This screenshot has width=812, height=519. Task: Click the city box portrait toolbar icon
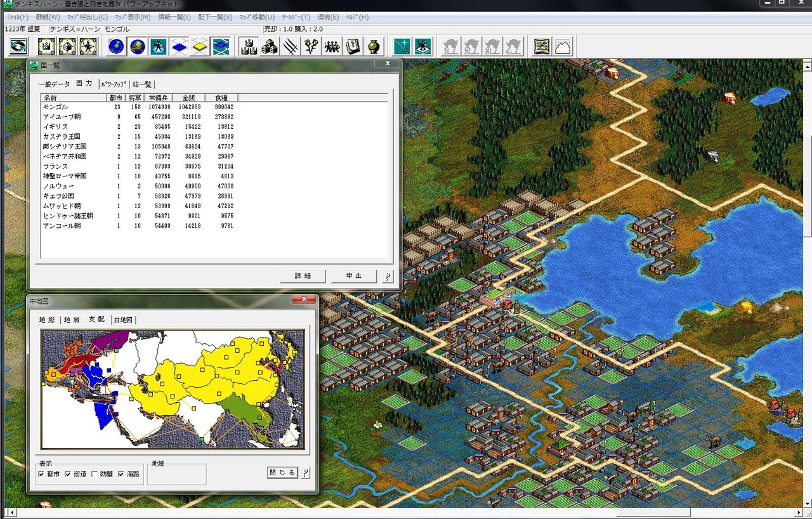coord(67,46)
